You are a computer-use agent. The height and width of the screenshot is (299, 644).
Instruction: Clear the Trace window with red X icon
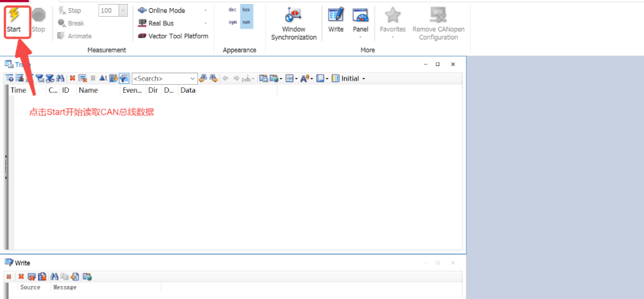tap(72, 79)
